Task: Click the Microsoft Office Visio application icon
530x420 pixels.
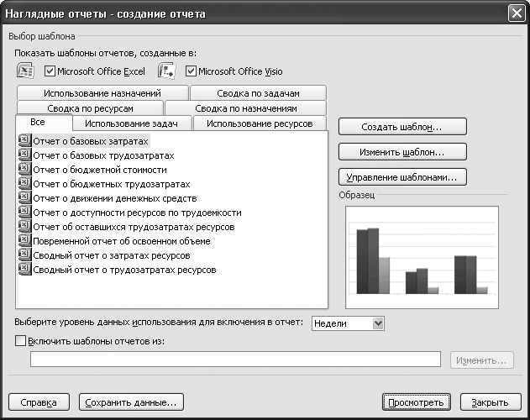Action: point(166,71)
